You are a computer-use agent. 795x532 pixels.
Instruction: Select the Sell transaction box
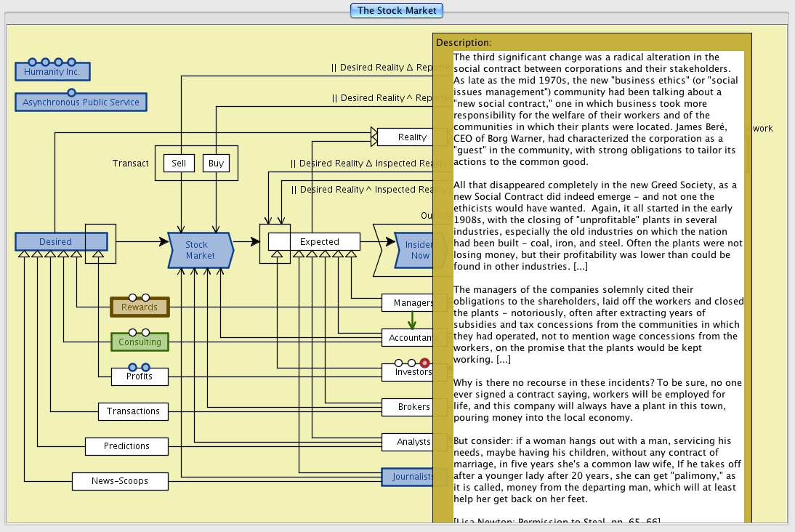tap(179, 163)
